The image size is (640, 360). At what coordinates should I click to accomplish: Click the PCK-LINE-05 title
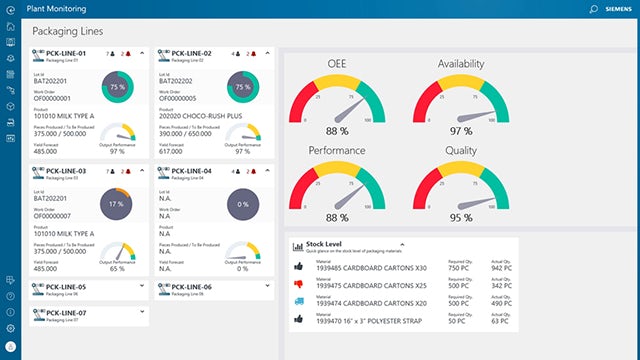click(66, 287)
